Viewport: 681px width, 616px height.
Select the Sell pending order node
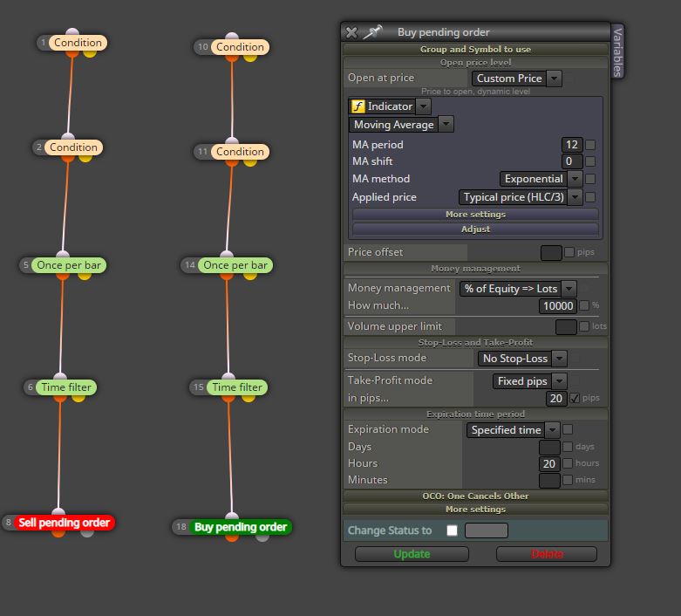click(64, 523)
